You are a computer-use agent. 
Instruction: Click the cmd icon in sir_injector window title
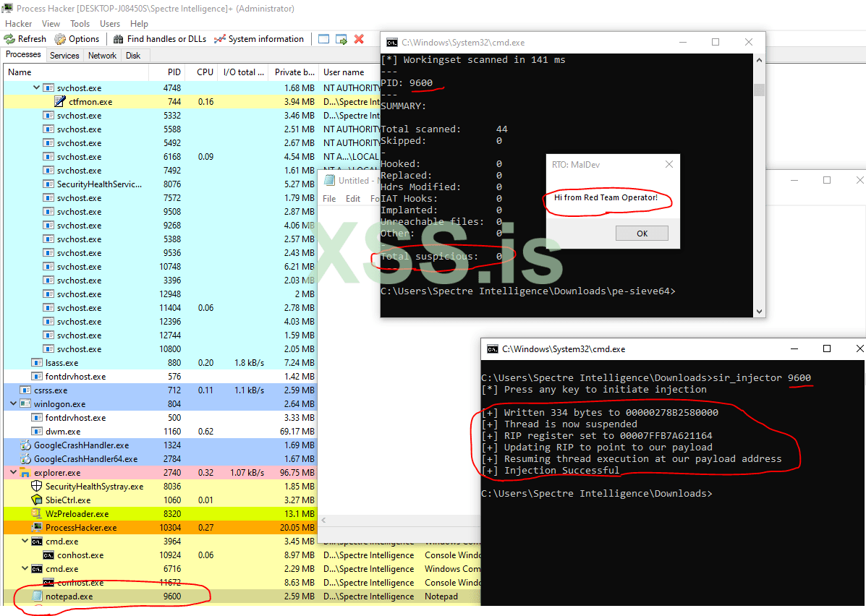click(492, 349)
